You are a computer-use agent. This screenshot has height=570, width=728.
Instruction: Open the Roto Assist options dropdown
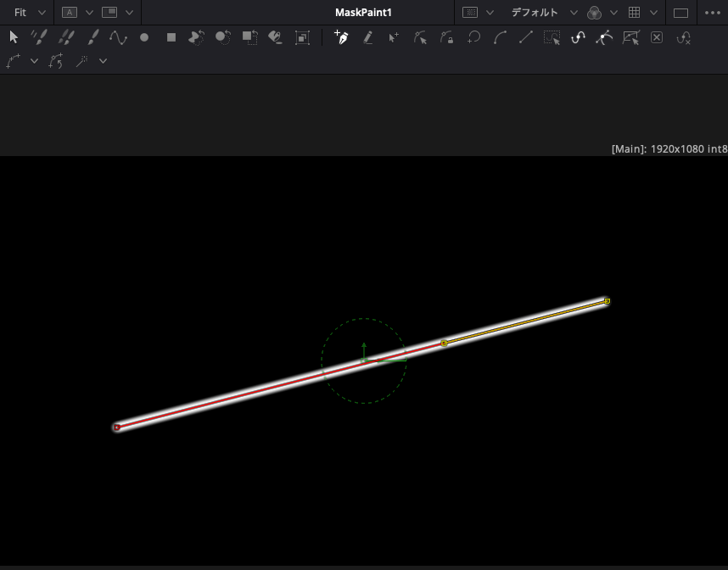point(103,61)
